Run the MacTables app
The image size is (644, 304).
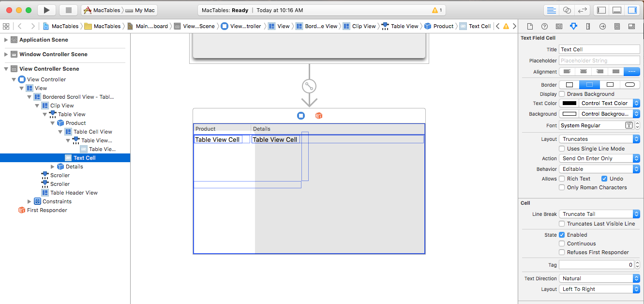pos(46,10)
